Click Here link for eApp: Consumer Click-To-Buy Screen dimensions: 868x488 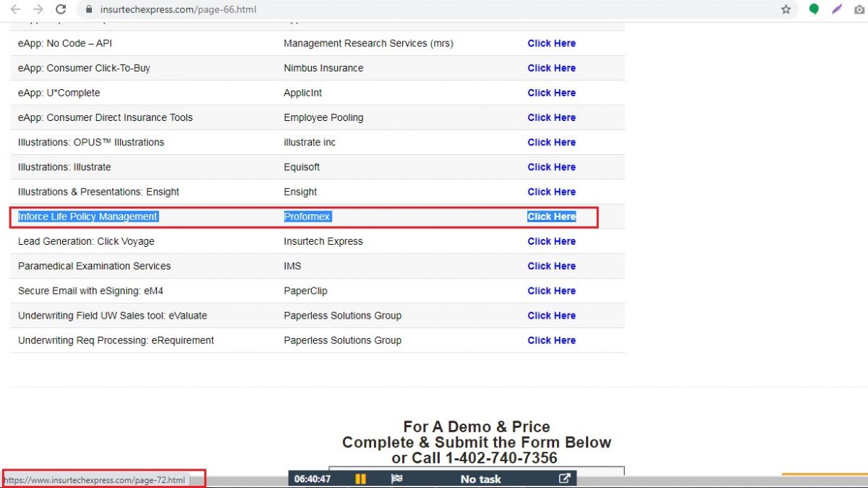[551, 68]
